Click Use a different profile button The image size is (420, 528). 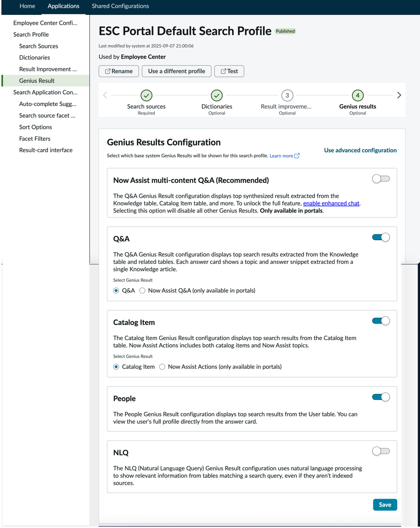[x=176, y=71]
